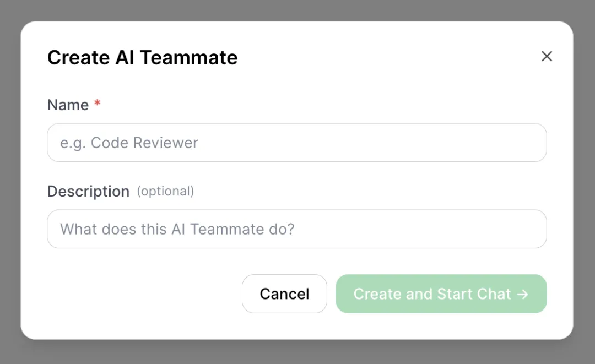The image size is (595, 364).
Task: Click the 'e.g. Code Reviewer' placeholder
Action: click(129, 143)
